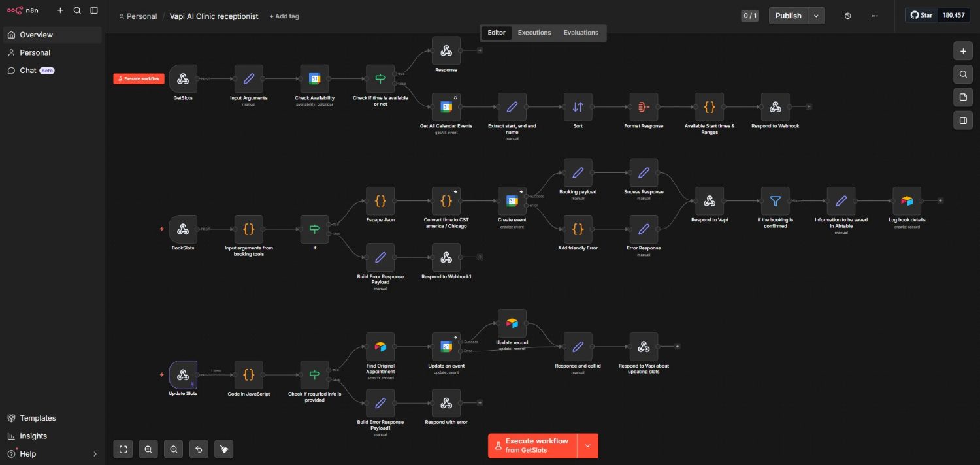Click the Publish button
Image resolution: width=980 pixels, height=465 pixels.
[x=789, y=16]
